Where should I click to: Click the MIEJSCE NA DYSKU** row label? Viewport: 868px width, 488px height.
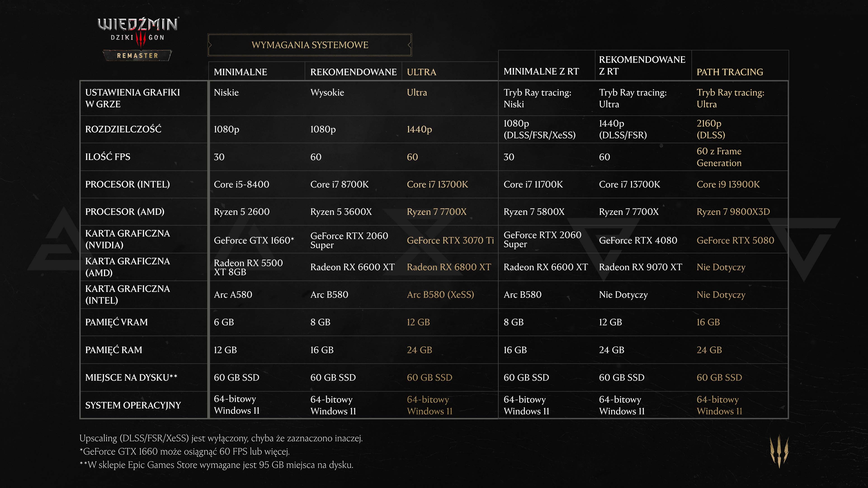click(131, 377)
